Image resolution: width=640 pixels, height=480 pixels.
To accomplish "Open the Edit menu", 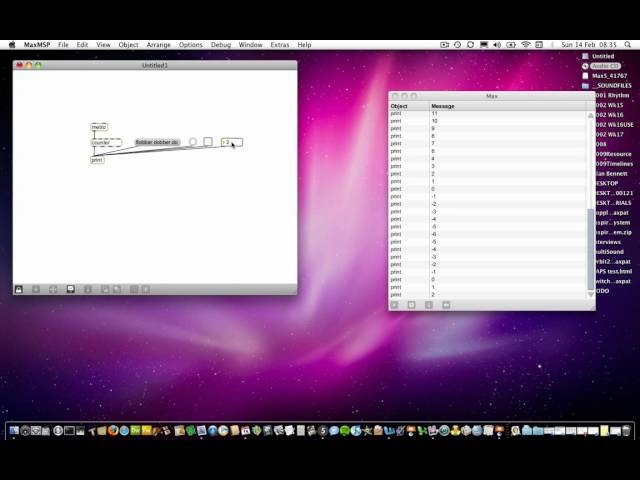I will [82, 44].
